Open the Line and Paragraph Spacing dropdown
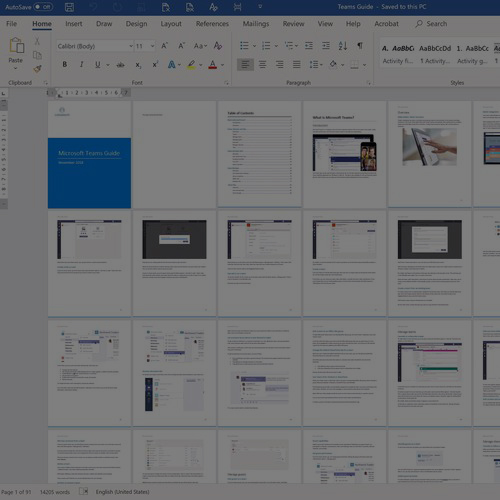The height and width of the screenshot is (500, 500). [316, 64]
